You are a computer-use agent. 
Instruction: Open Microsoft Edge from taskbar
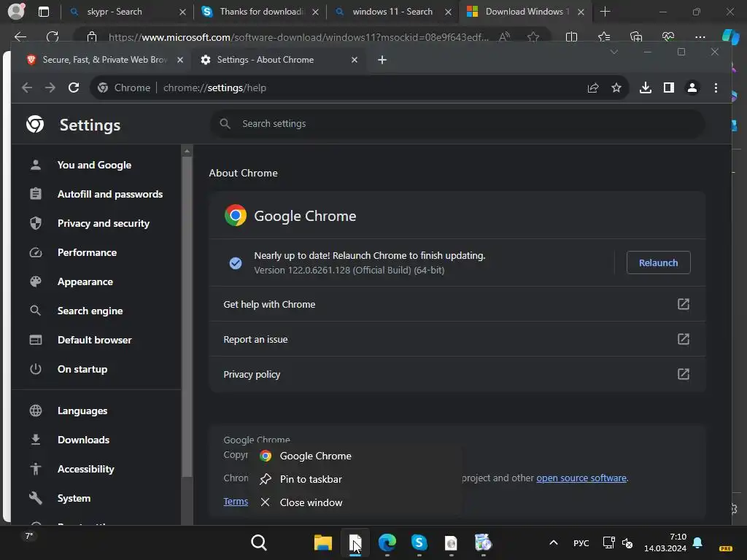coord(387,542)
